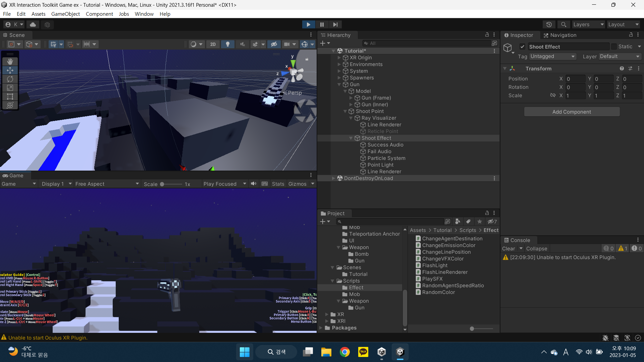Viewport: 644px width, 362px height.
Task: Open the Layers dropdown in toolbar
Action: 588,24
